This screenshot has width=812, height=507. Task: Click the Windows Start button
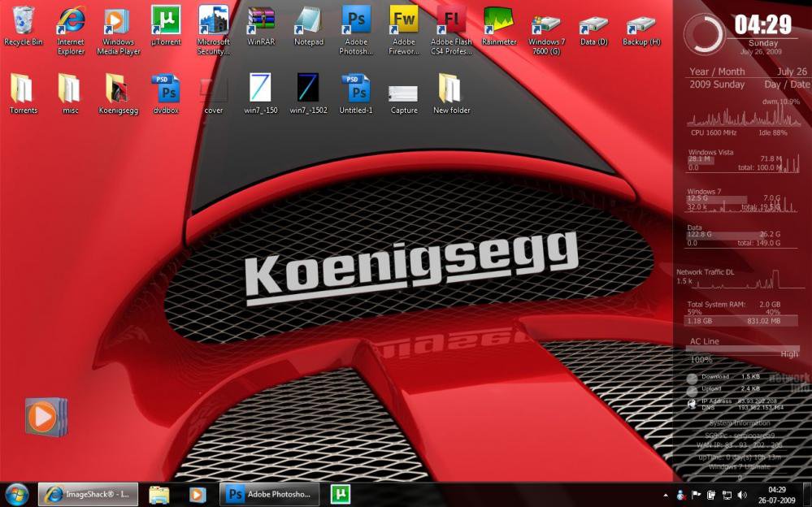(16, 494)
